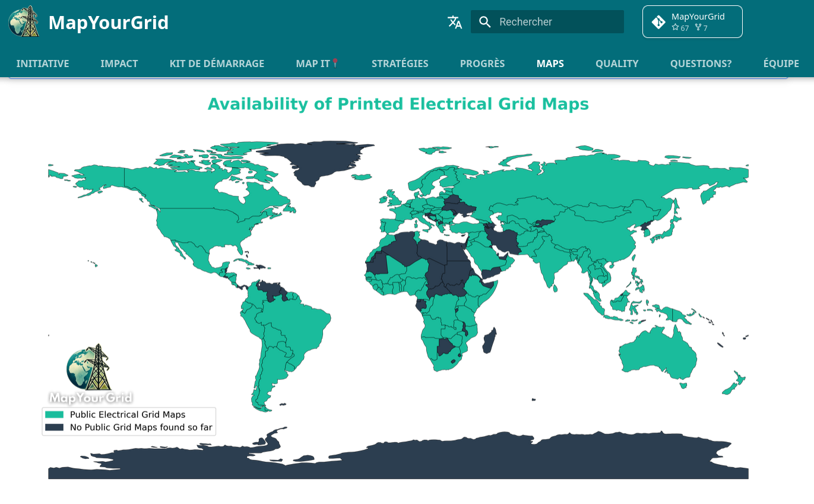This screenshot has height=504, width=814.
Task: Go to the Stratégies tab
Action: [400, 64]
